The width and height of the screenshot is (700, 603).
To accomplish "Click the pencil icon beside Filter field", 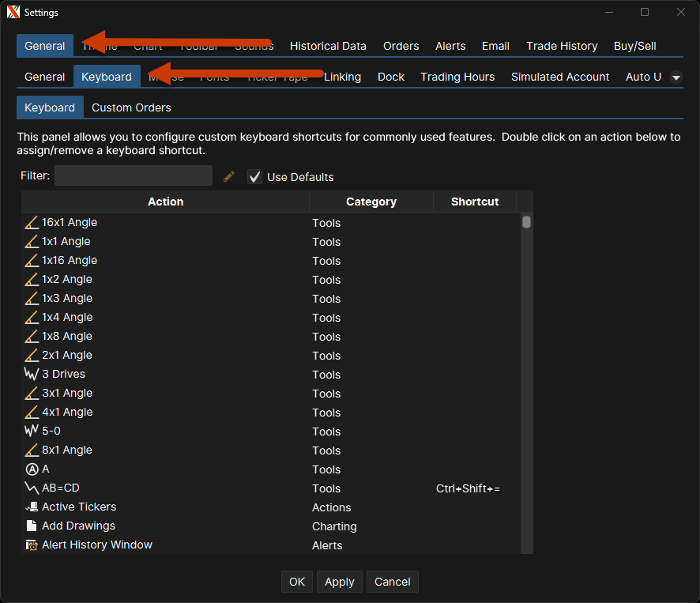I will pyautogui.click(x=229, y=176).
